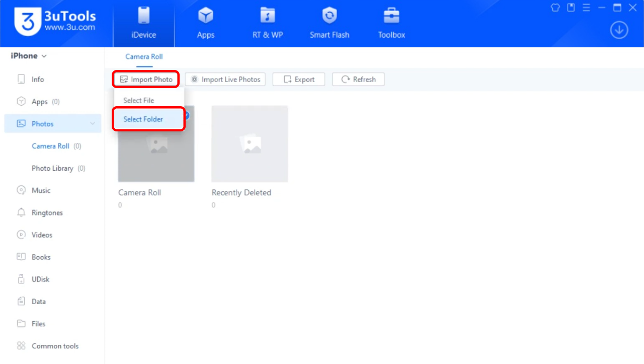This screenshot has width=644, height=364.
Task: Choose Select File from the menu
Action: [x=139, y=101]
